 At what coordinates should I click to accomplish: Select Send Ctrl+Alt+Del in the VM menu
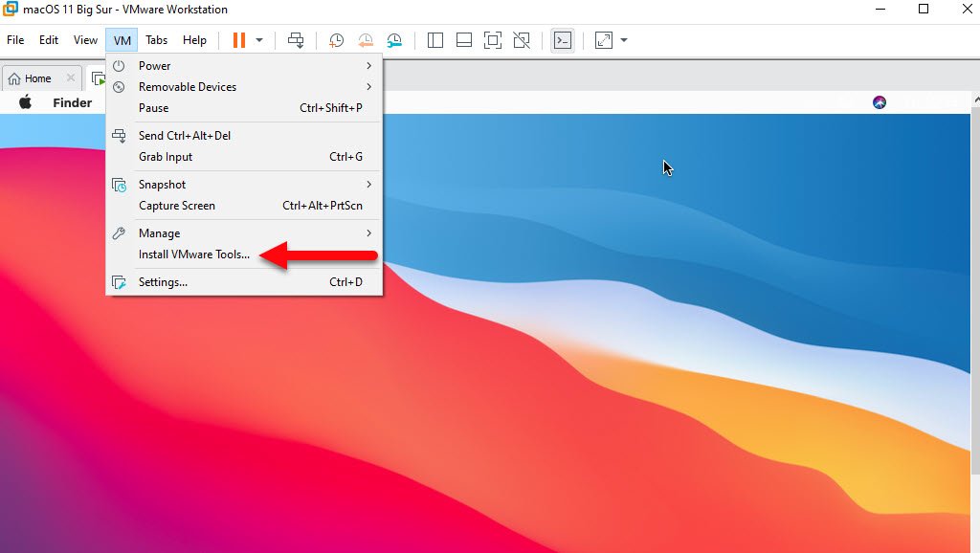click(x=244, y=136)
